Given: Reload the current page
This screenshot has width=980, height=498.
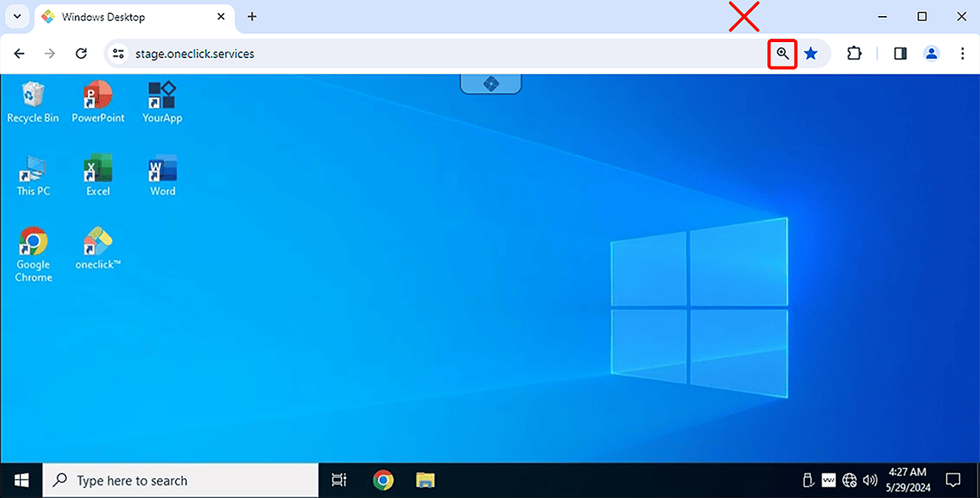Looking at the screenshot, I should 81,54.
